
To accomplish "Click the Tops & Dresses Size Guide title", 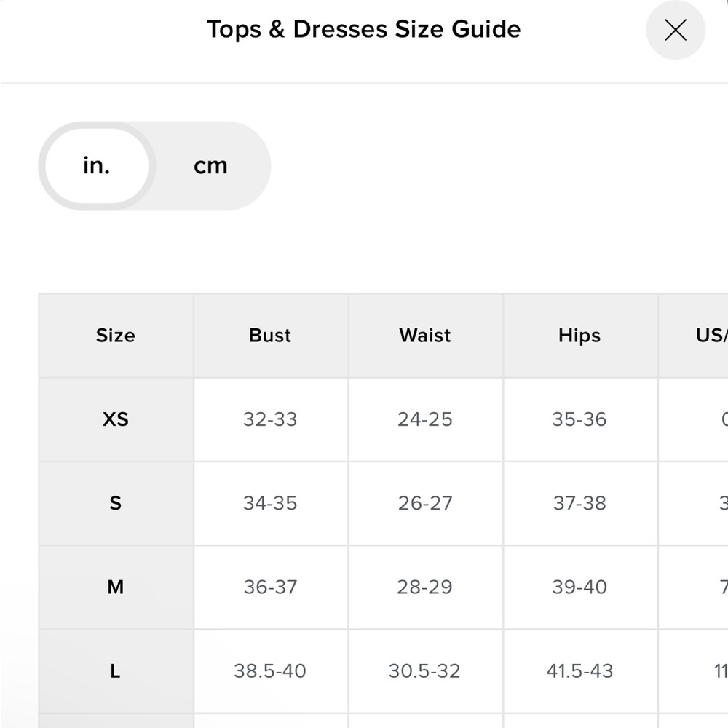I will [363, 30].
